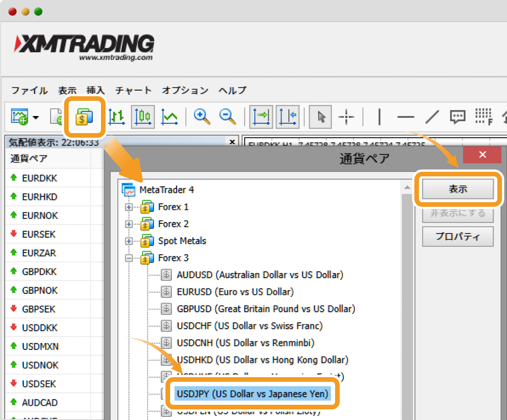The height and width of the screenshot is (420, 507).
Task: Select EURSEK in market watch
Action: [x=38, y=234]
